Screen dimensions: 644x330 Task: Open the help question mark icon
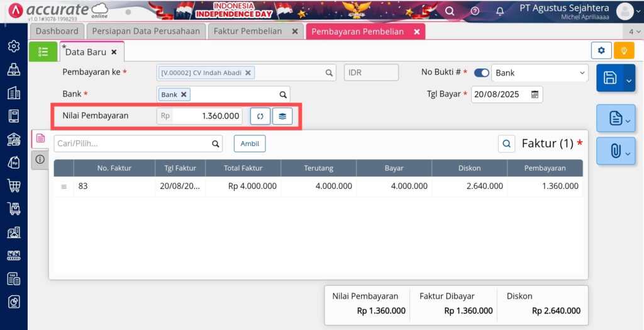tap(475, 11)
